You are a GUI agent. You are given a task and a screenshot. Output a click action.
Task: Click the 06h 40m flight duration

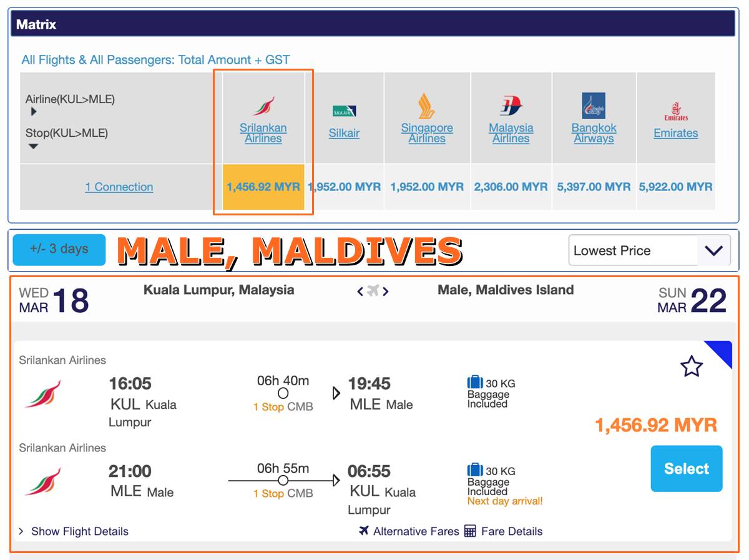pyautogui.click(x=283, y=381)
